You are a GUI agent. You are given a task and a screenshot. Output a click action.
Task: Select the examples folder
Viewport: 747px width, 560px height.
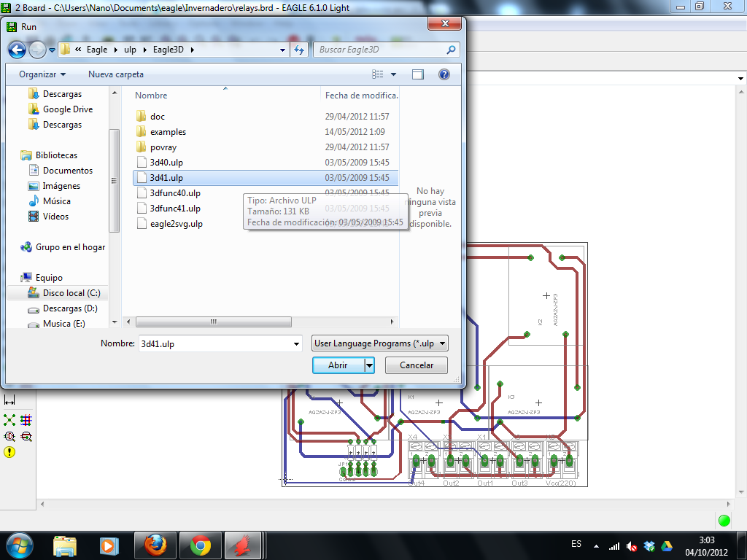tap(168, 132)
